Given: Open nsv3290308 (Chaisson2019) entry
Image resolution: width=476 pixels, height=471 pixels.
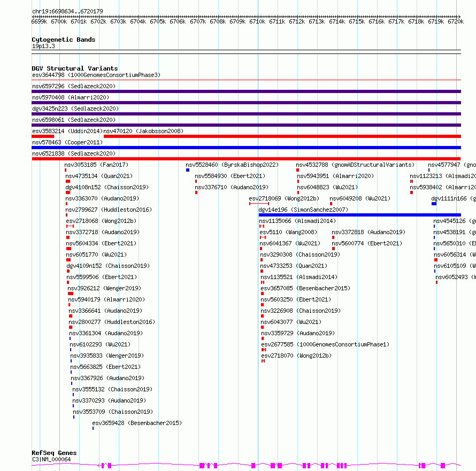Looking at the screenshot, I should coord(300,254).
